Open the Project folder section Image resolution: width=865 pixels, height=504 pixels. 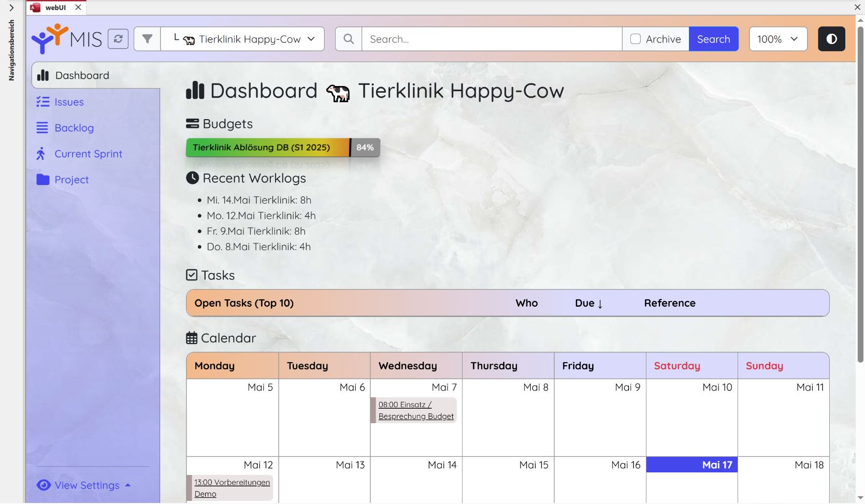pos(71,180)
